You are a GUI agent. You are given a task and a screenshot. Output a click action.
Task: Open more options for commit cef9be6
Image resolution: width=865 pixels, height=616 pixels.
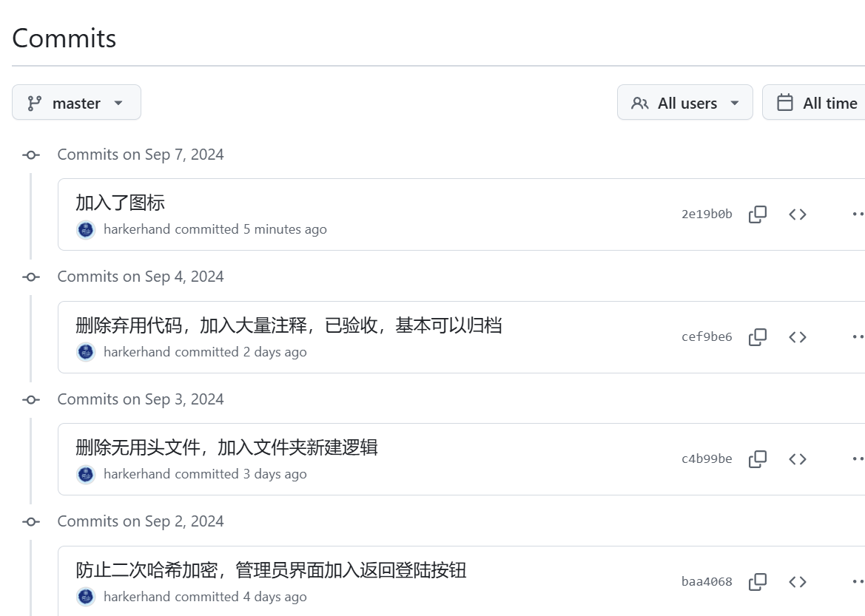(x=857, y=337)
